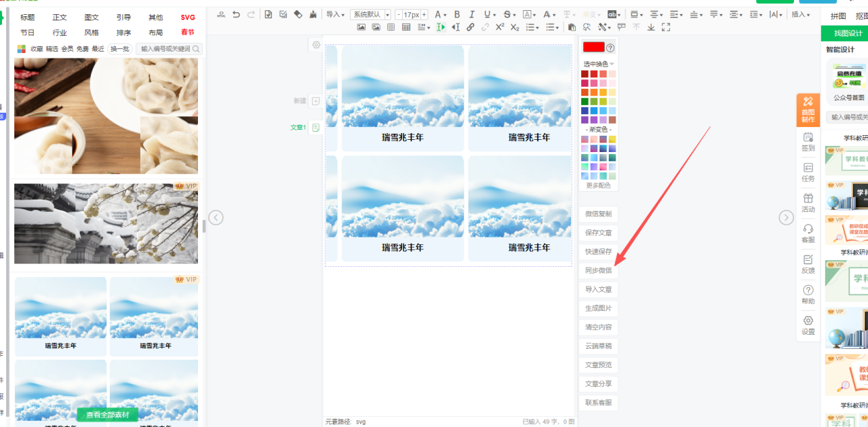Click the insert table icon

(x=406, y=27)
